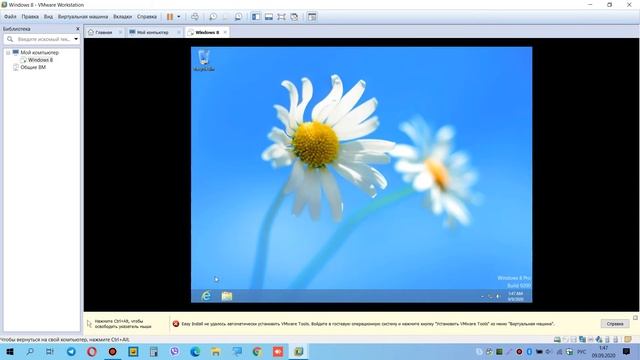Close the Windows 8 tab
The width and height of the screenshot is (640, 360).
225,32
